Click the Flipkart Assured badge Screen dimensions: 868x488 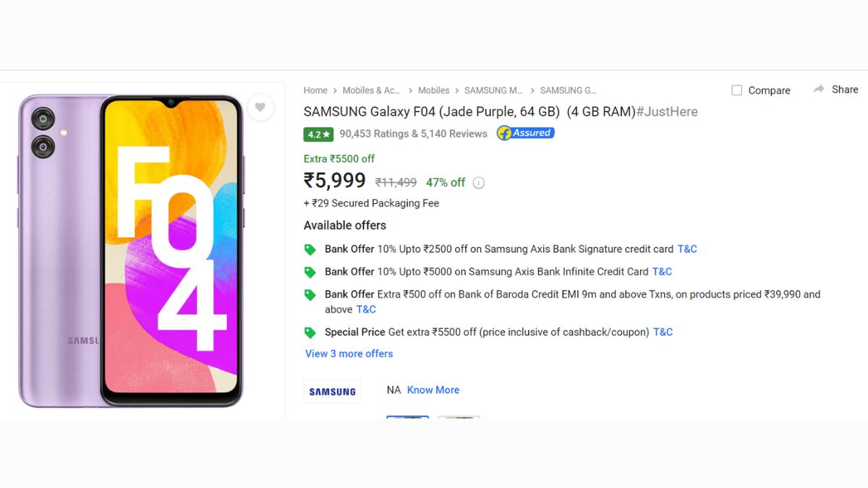tap(525, 133)
